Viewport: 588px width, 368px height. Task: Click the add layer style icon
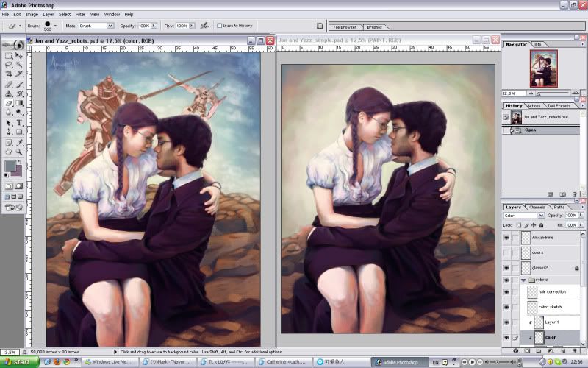coord(517,351)
